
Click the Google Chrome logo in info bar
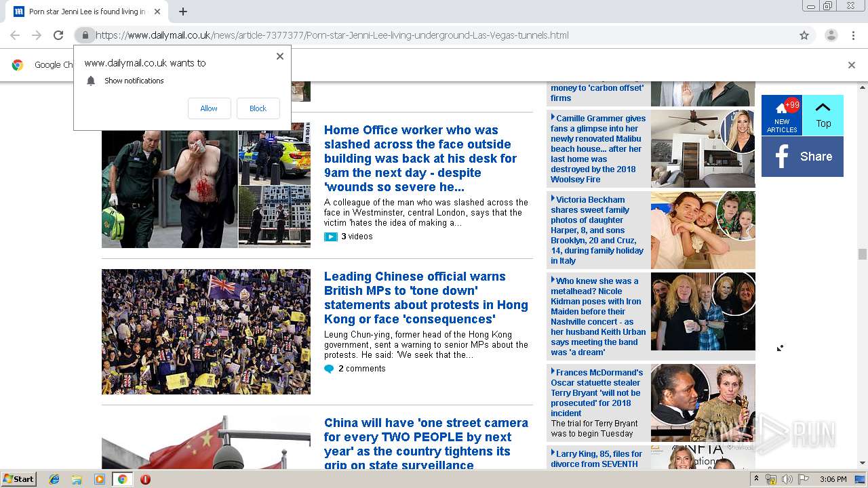18,65
